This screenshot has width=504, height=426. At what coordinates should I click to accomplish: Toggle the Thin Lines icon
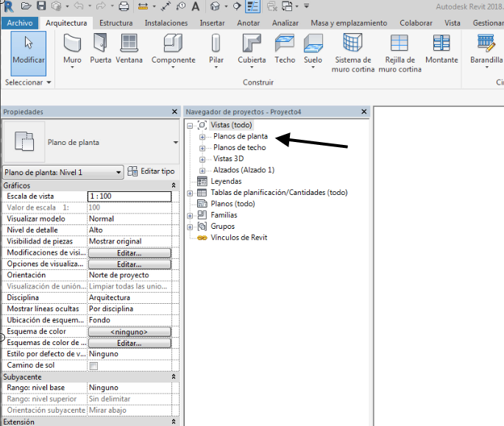click(252, 7)
